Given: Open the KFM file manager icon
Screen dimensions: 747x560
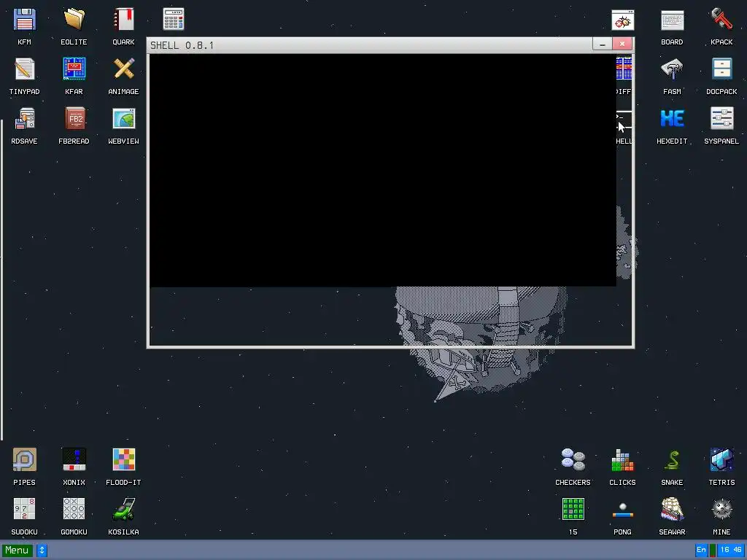Looking at the screenshot, I should click(x=24, y=20).
